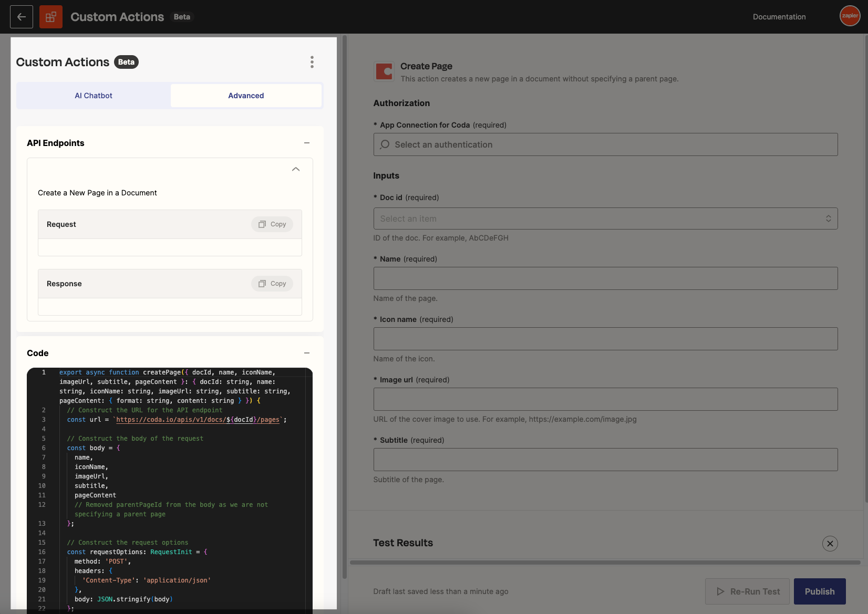Switch to the AI Chatbot tab
The width and height of the screenshot is (868, 614).
click(x=94, y=96)
